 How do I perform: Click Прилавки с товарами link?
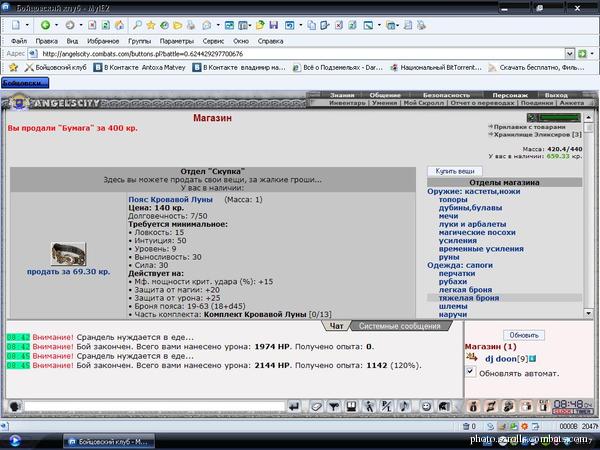529,127
